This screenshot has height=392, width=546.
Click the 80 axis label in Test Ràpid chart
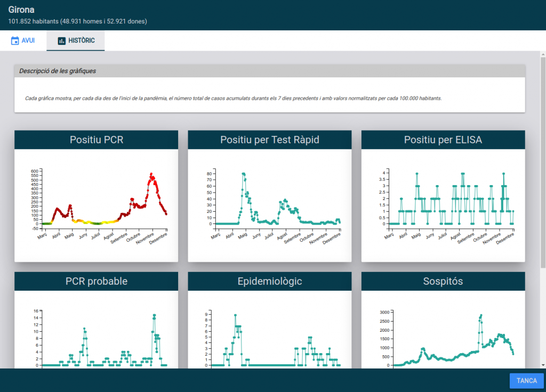click(209, 174)
